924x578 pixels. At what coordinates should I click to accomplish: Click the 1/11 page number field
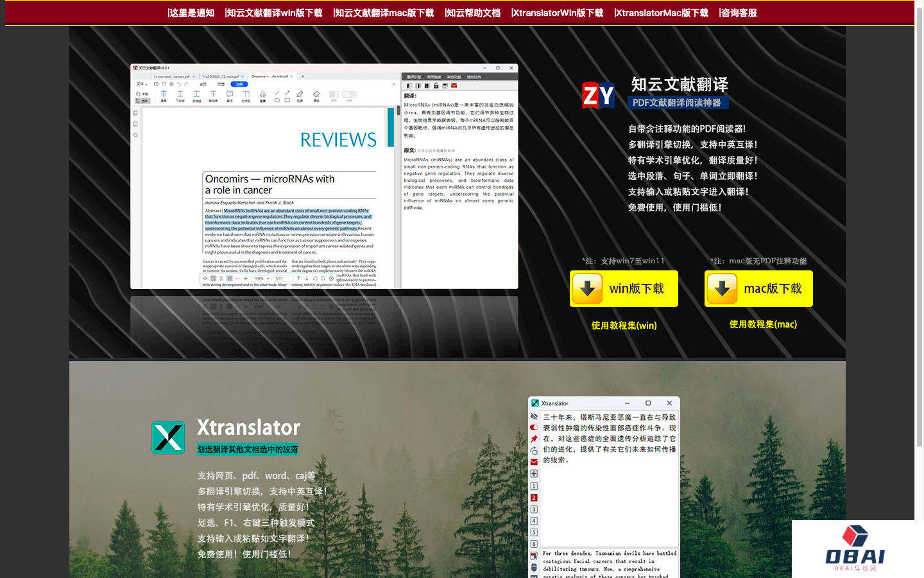click(x=283, y=278)
